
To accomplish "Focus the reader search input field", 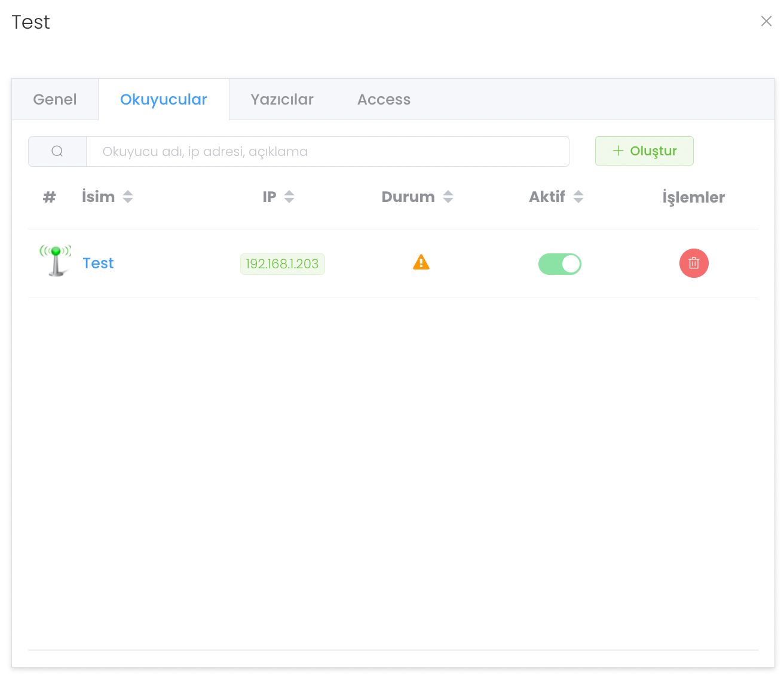I will [327, 152].
